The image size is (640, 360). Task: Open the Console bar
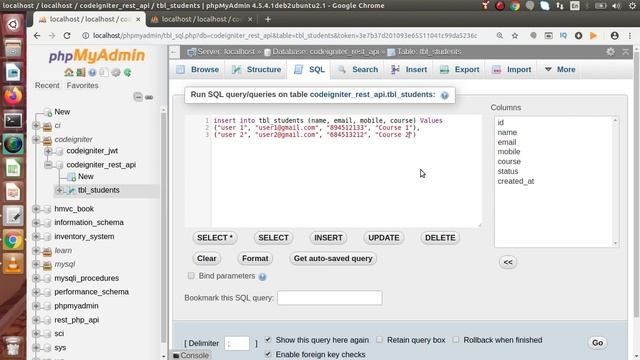tap(191, 356)
